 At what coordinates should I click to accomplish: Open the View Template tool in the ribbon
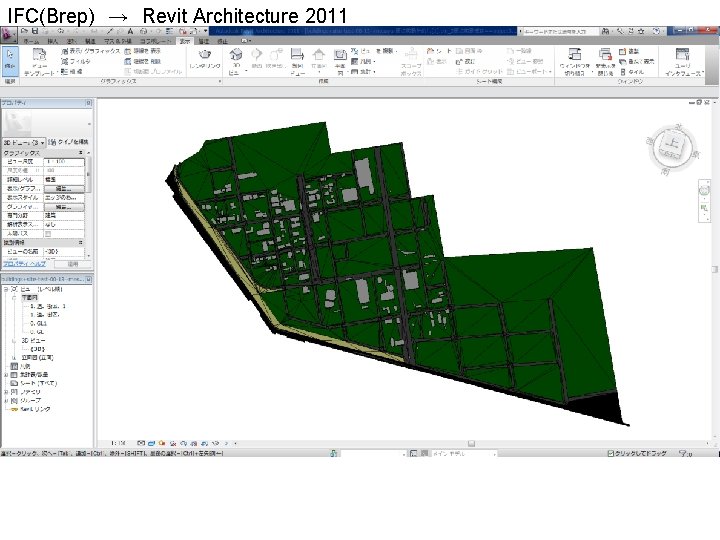(39, 61)
